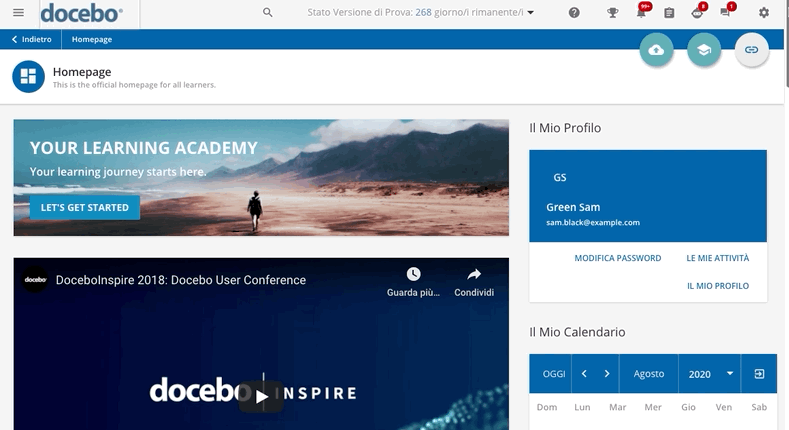
Task: Select the Homepage breadcrumb tab
Action: tap(92, 39)
